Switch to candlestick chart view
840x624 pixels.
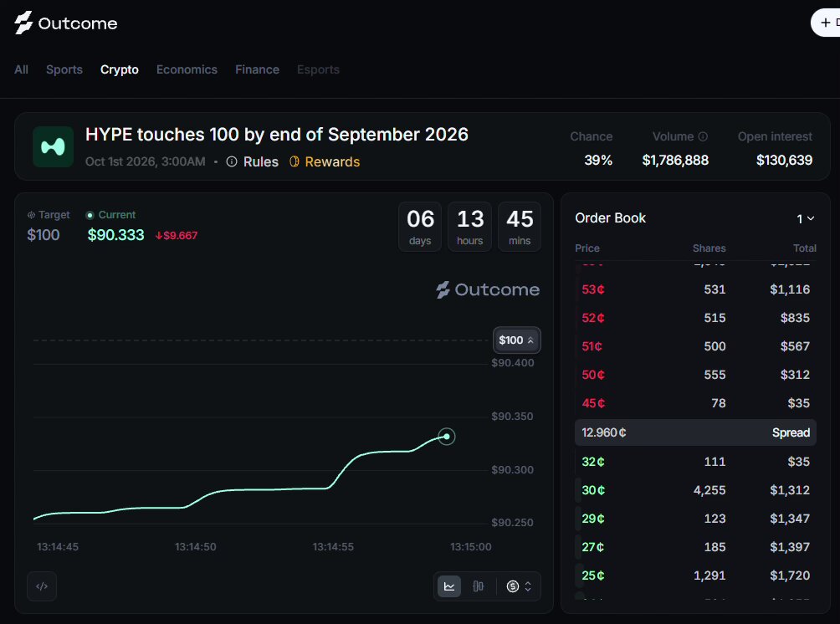(479, 586)
